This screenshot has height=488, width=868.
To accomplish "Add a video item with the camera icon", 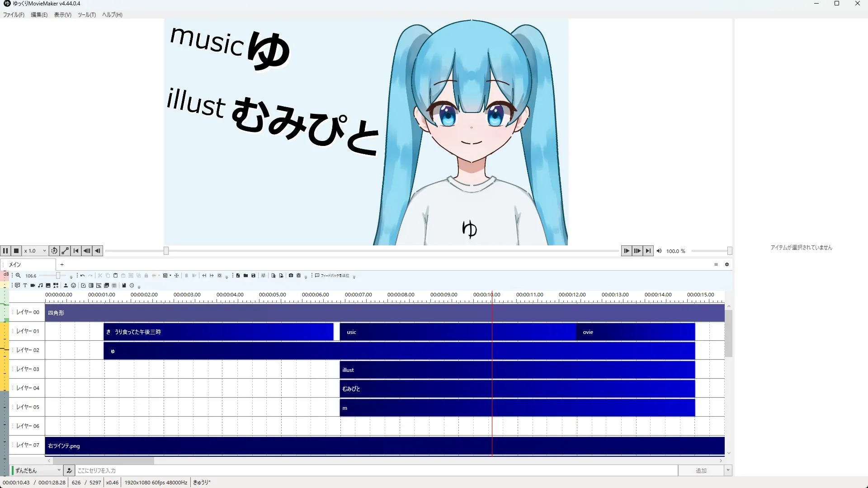I will pyautogui.click(x=33, y=286).
